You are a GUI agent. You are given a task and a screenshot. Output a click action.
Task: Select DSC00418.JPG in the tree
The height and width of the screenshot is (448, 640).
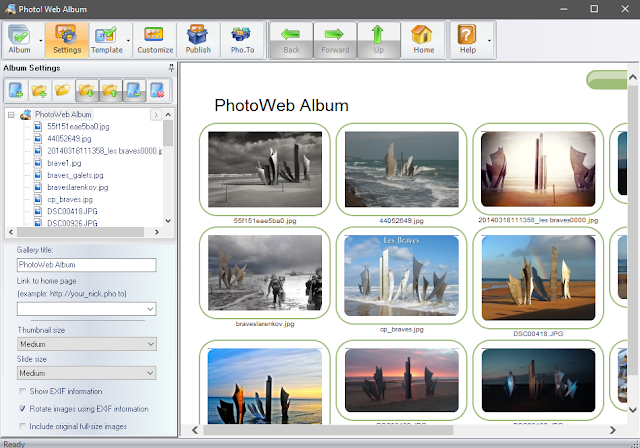tap(72, 211)
